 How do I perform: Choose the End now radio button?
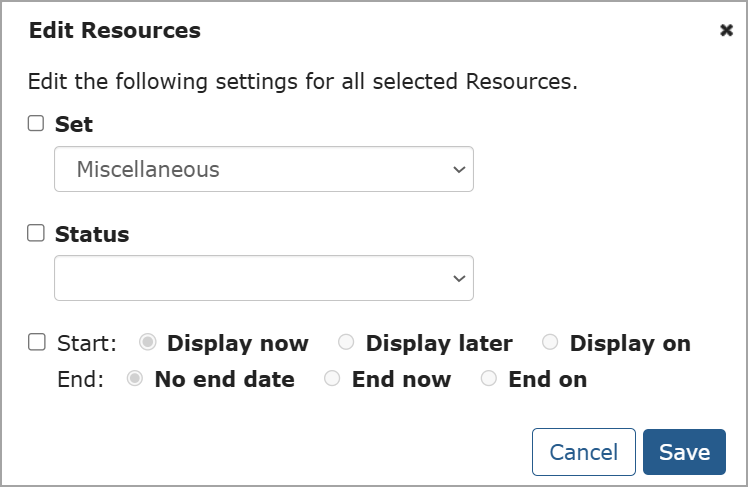pyautogui.click(x=332, y=379)
